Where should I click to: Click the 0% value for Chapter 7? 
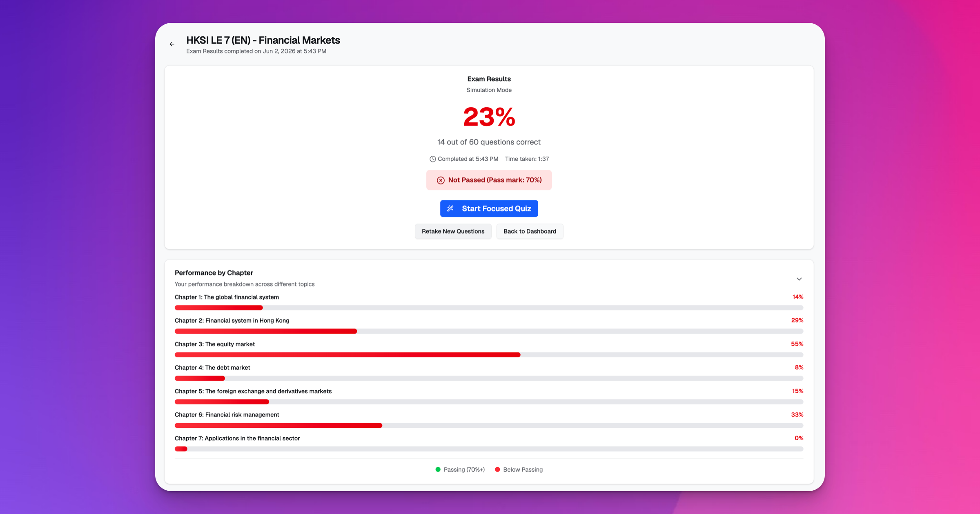coord(799,438)
